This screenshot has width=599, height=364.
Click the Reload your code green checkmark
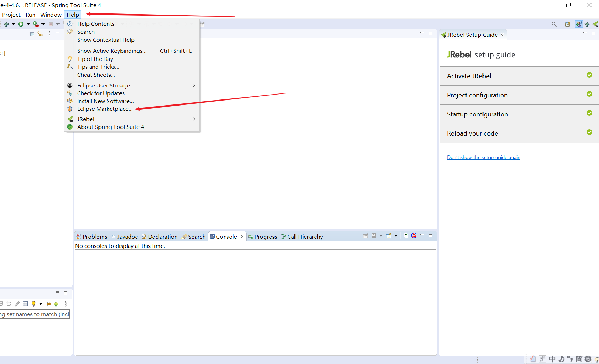(x=589, y=132)
